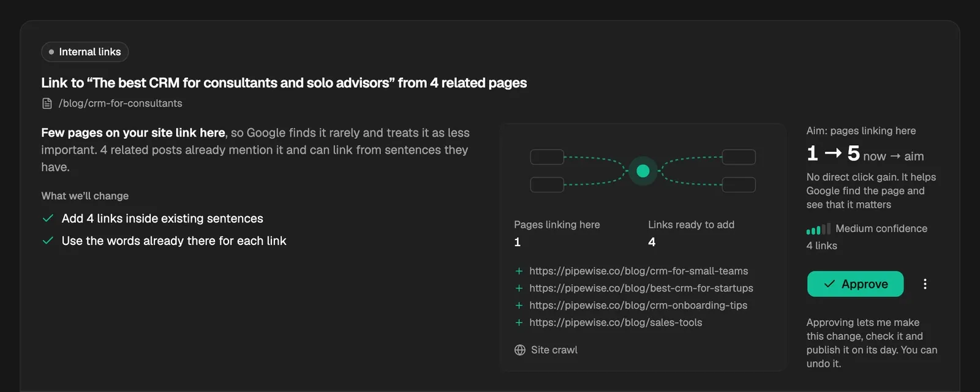
Task: Click the Approve button
Action: coord(855,284)
